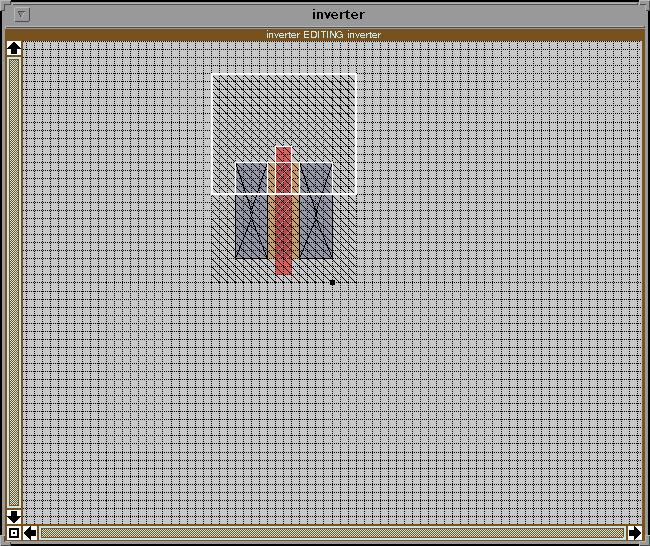650x546 pixels.
Task: Click the vertical scrollbar track
Action: [14, 282]
